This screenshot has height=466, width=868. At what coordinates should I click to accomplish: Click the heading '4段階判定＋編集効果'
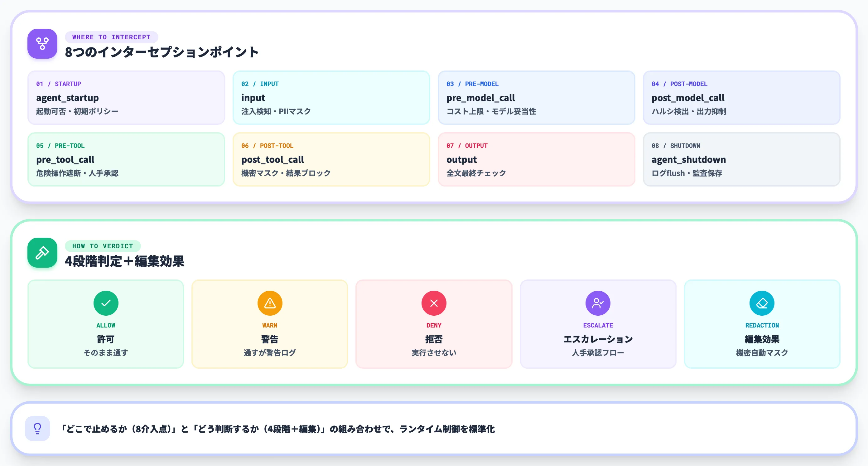coord(124,261)
